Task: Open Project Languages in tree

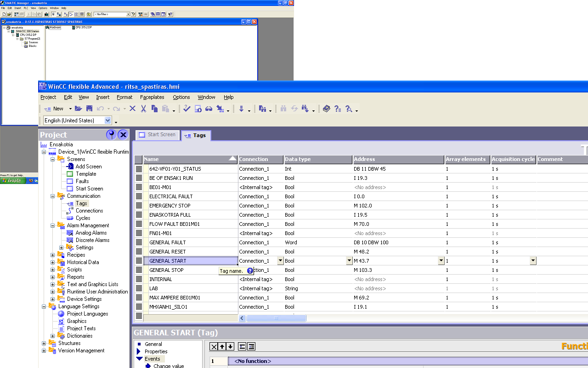Action: (x=87, y=314)
